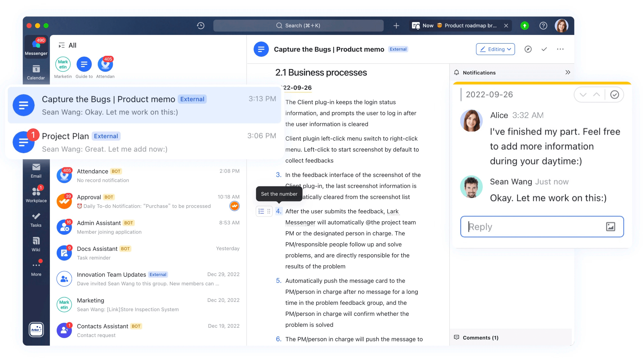Click the checkmark icon in doc header
The height and width of the screenshot is (362, 644).
click(x=544, y=49)
